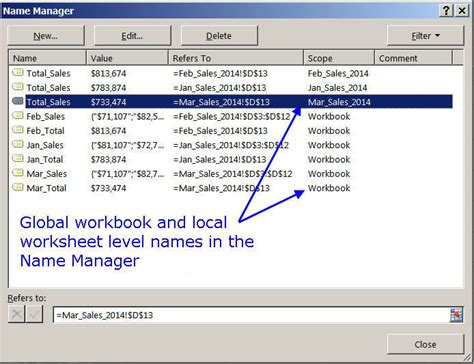Click the Value column header
The width and height of the screenshot is (474, 364).
tap(127, 58)
